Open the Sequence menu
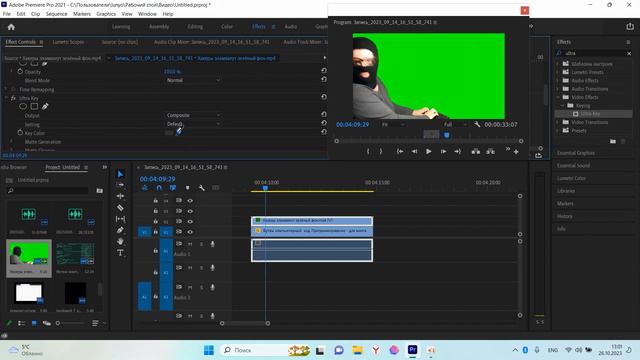Image resolution: width=640 pixels, height=360 pixels. [56, 14]
